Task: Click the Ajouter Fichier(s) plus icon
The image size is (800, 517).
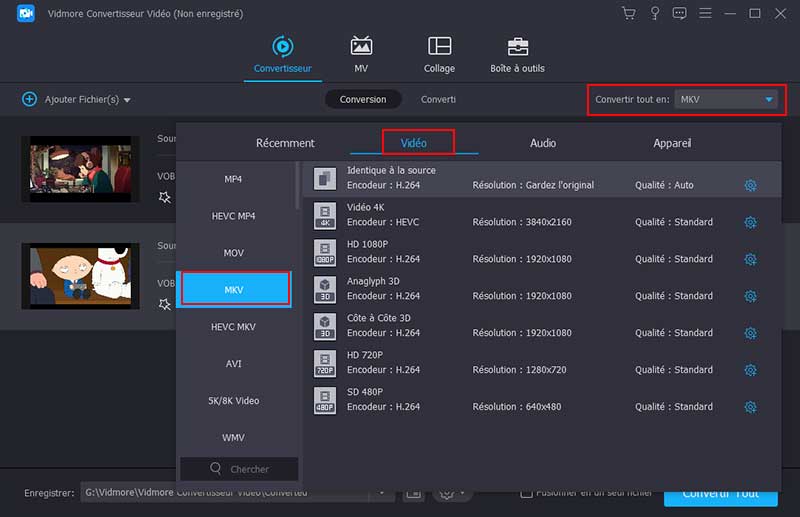Action: click(29, 99)
